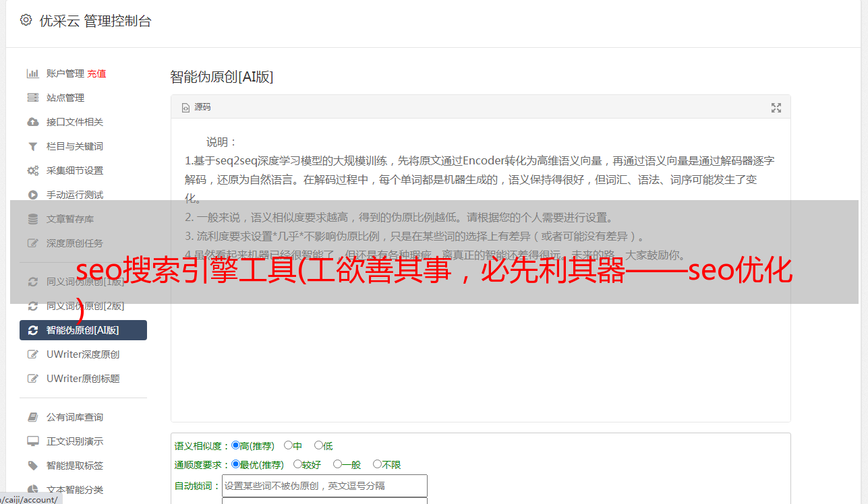Click into the article editor text area

pyautogui.click(x=480, y=271)
